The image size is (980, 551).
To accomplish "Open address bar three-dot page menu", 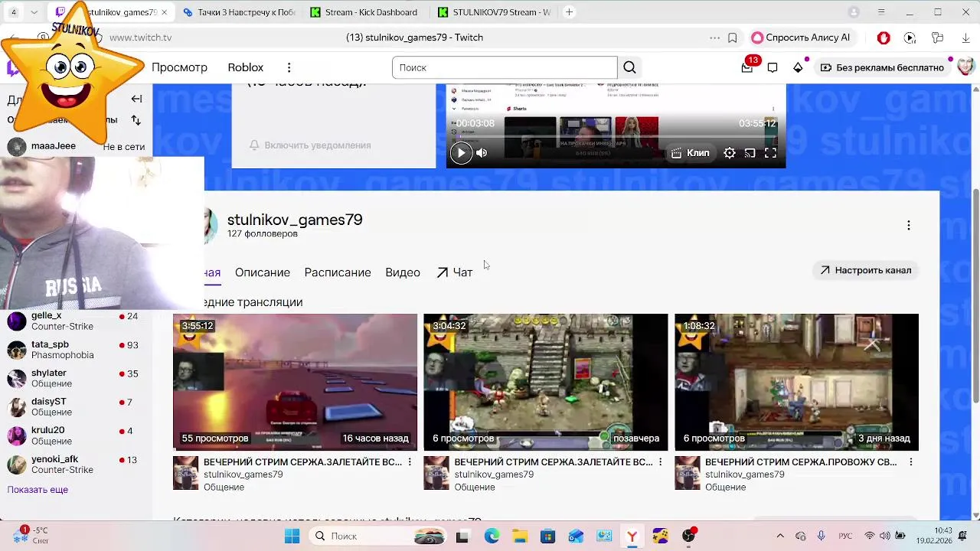I will click(714, 37).
